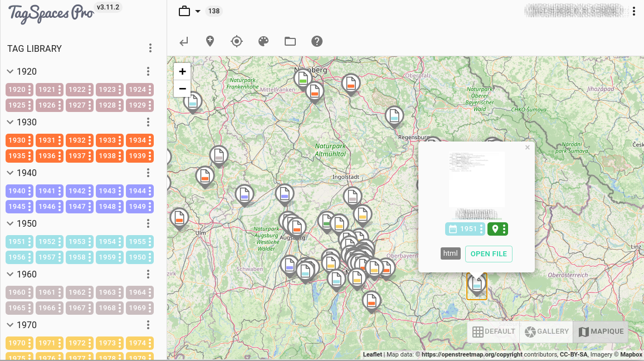Open the theme color palette icon
This screenshot has height=361, width=644.
(x=263, y=41)
